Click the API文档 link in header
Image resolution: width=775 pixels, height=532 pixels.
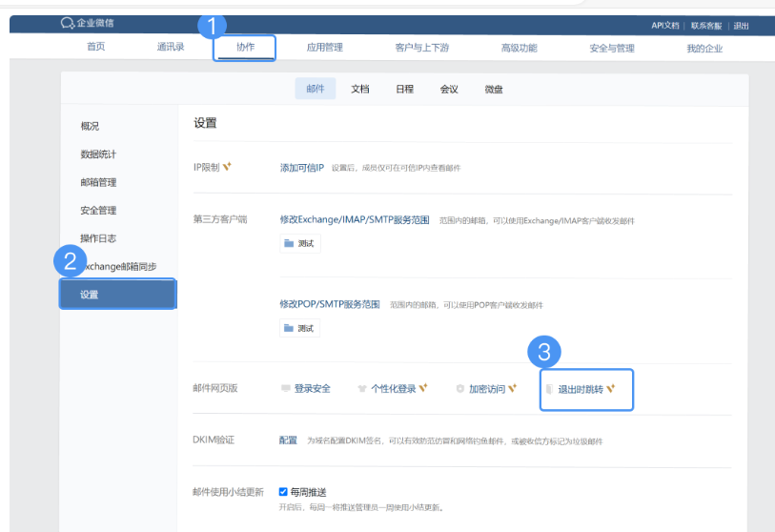coord(665,26)
